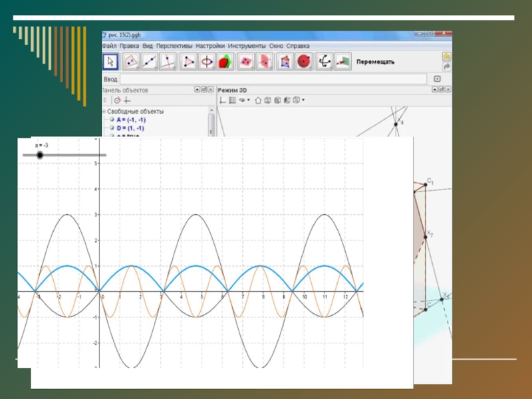
Task: Choose the Perpendicular line tool
Action: tap(170, 62)
